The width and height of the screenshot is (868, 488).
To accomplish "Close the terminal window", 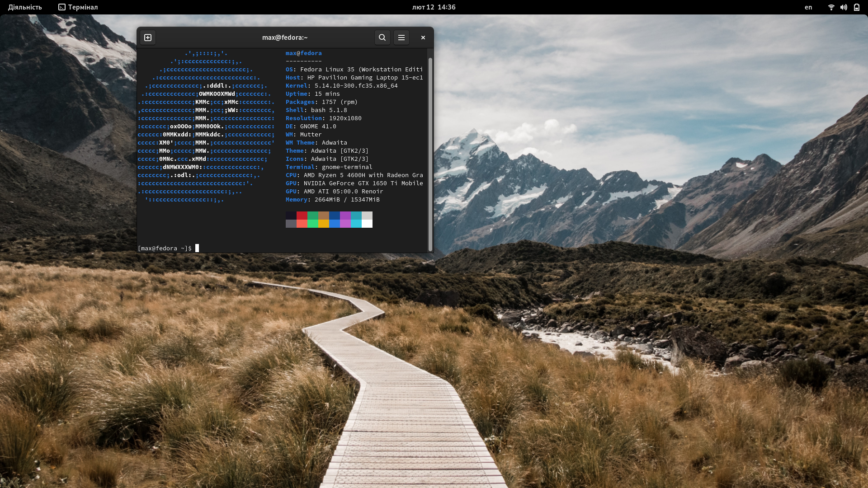I will click(423, 38).
